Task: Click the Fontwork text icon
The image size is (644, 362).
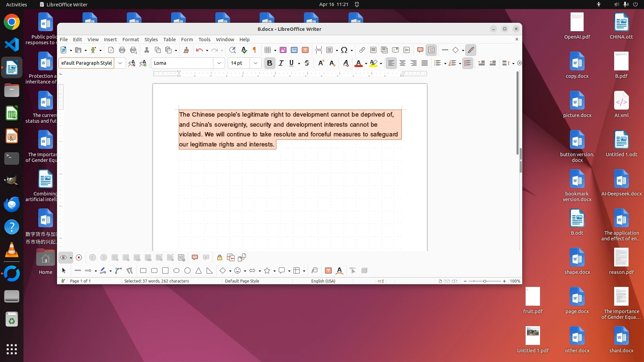Action: pyautogui.click(x=339, y=271)
